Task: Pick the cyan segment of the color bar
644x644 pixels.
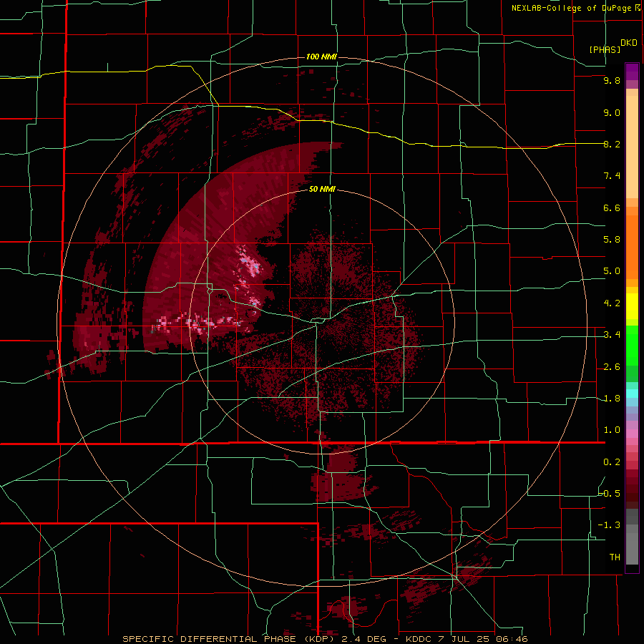Action: click(x=632, y=393)
